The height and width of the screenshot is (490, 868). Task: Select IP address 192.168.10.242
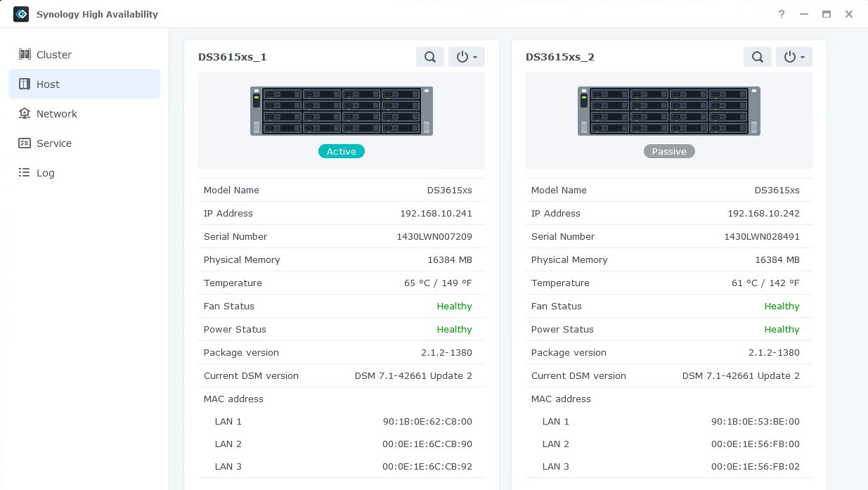click(x=764, y=213)
